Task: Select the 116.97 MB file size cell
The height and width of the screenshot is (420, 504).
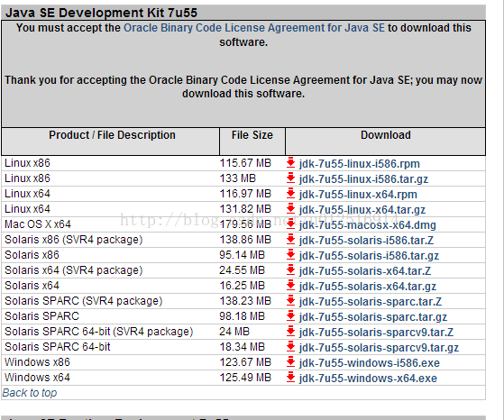Action: tap(245, 194)
